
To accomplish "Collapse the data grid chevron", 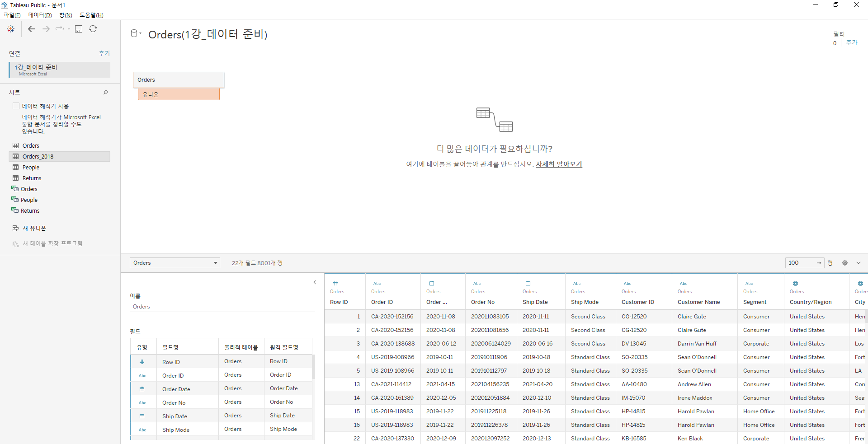I will [x=859, y=263].
